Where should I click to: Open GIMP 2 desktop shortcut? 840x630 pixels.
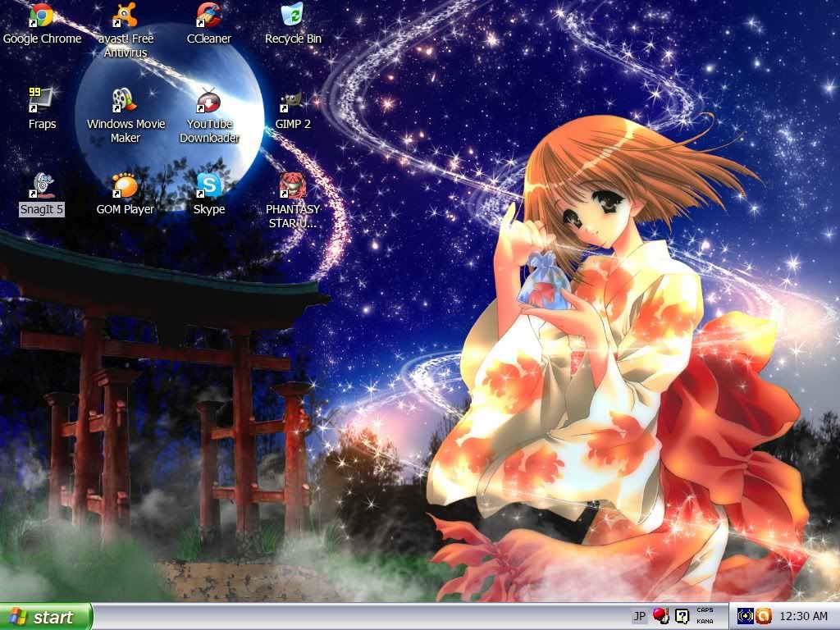pyautogui.click(x=293, y=110)
